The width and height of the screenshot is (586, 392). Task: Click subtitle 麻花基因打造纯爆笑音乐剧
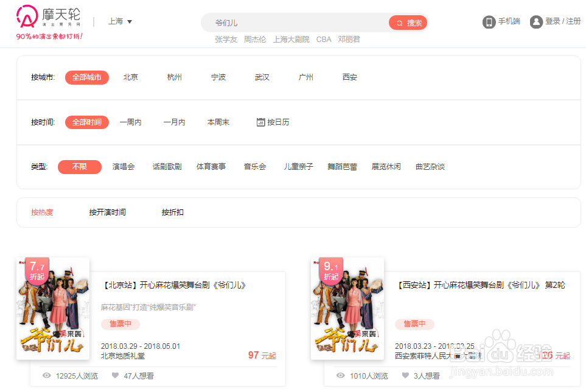click(148, 307)
